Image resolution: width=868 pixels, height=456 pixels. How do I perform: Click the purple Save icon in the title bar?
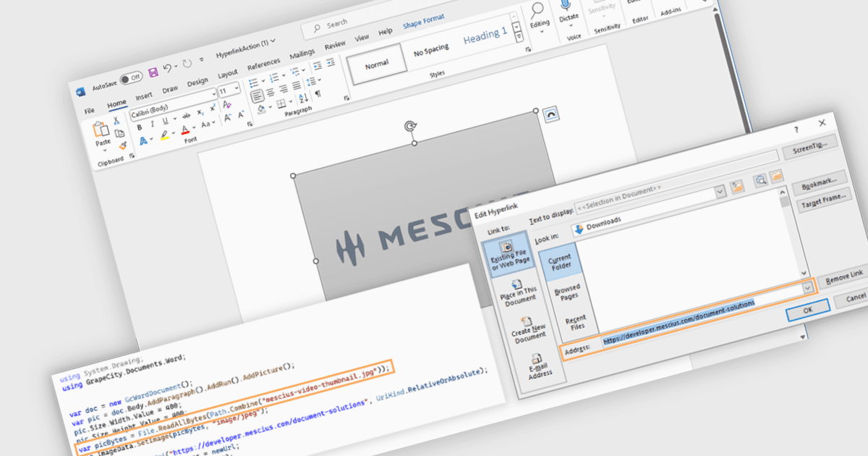(x=153, y=72)
